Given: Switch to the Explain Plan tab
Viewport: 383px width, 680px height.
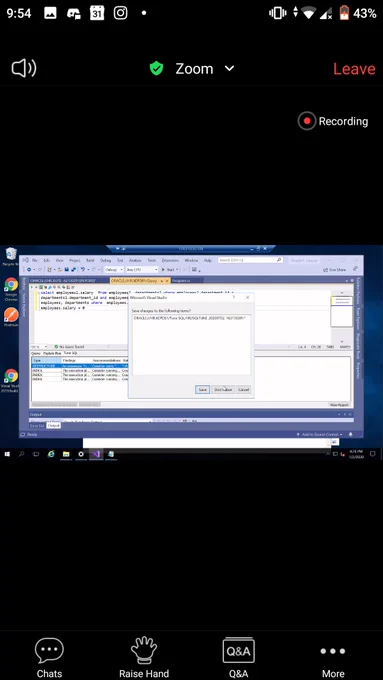Looking at the screenshot, I should click(x=52, y=353).
